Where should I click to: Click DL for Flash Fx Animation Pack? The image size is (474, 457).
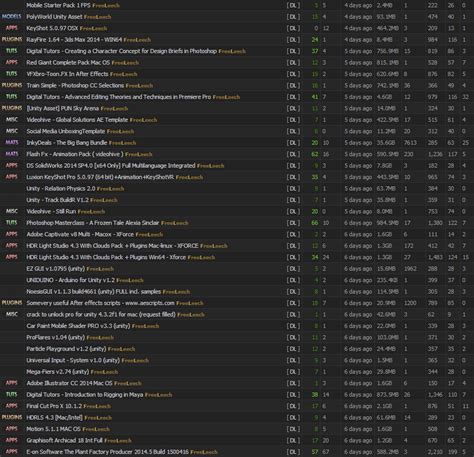(293, 154)
